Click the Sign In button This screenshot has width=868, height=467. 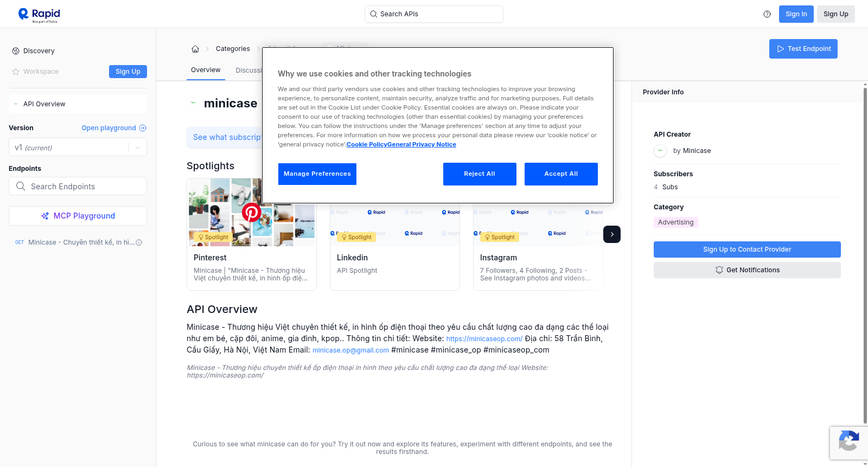click(796, 14)
